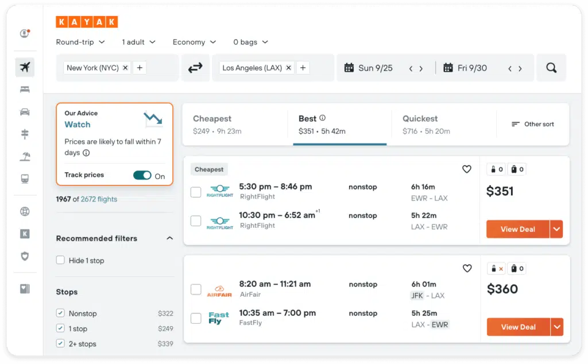Expand View Deal options for $351 flight

[556, 229]
